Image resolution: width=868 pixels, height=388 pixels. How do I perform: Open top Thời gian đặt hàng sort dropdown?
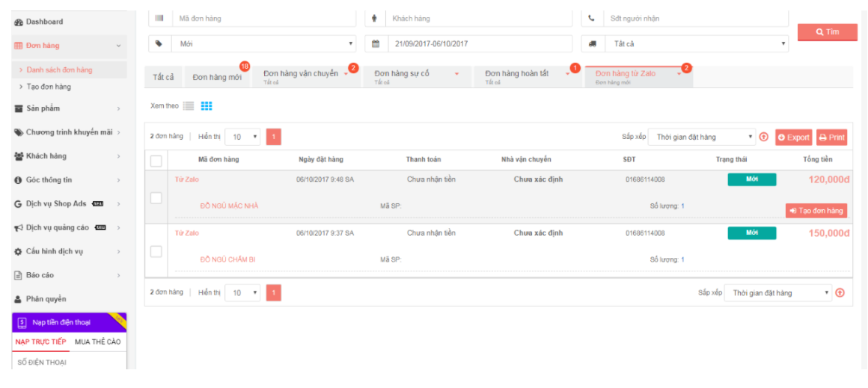click(x=702, y=138)
